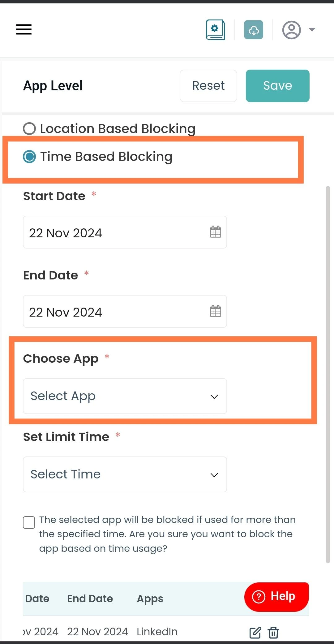Click the Save button
334x644 pixels.
click(278, 86)
